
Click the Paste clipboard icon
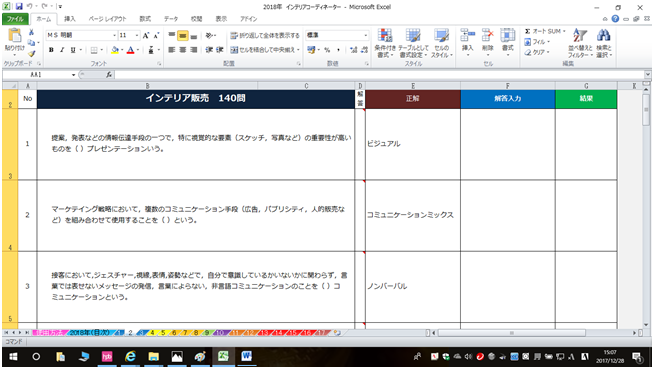click(14, 36)
